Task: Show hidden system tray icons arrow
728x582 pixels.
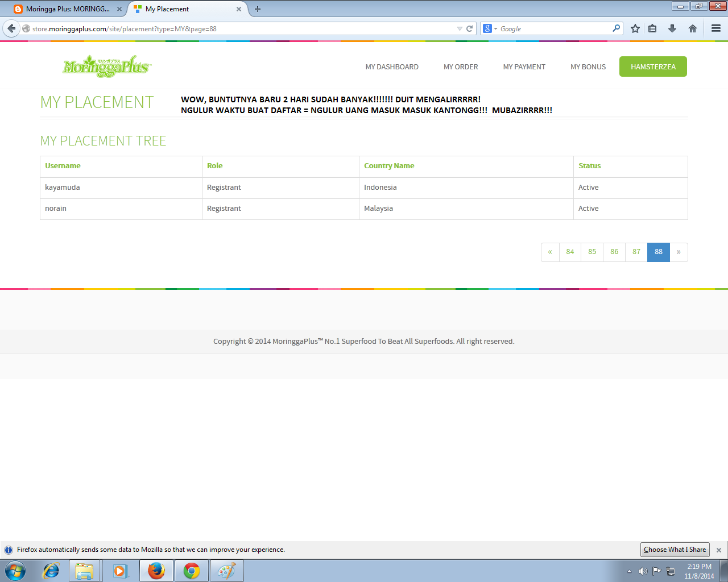Action: pyautogui.click(x=629, y=571)
